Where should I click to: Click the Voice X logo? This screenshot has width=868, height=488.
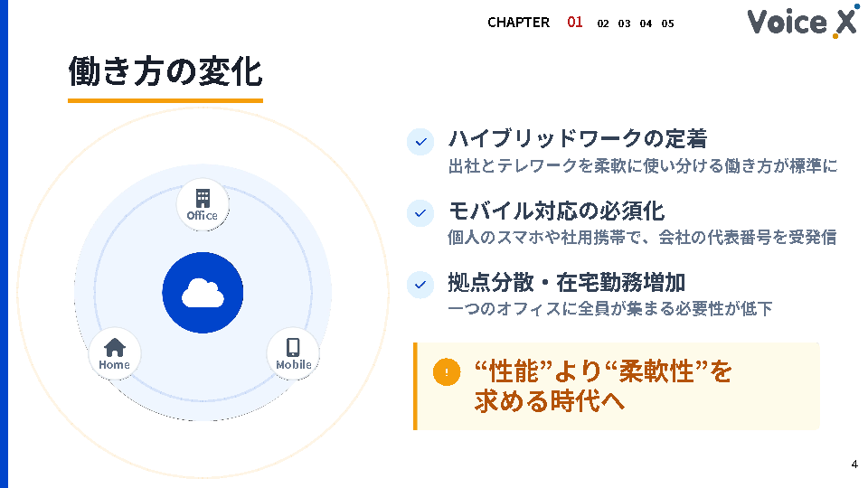click(801, 22)
